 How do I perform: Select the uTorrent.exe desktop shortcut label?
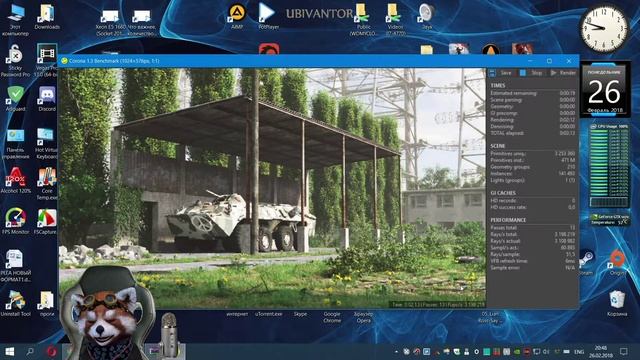click(269, 314)
